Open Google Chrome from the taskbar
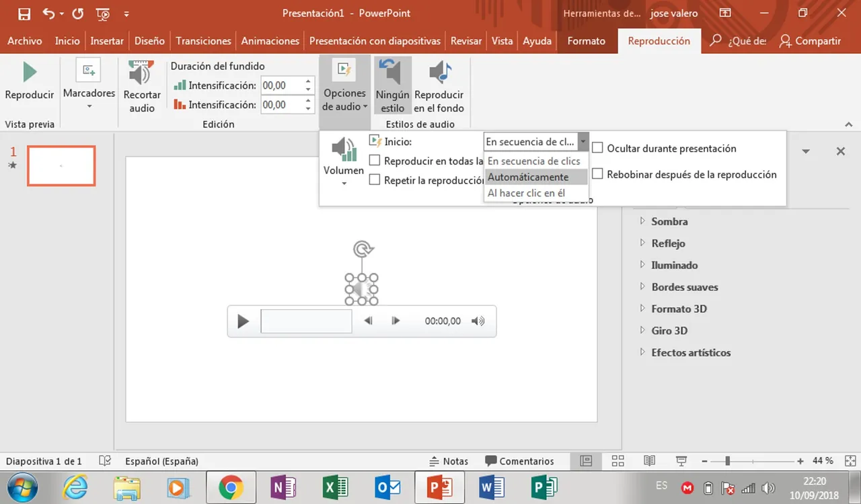The height and width of the screenshot is (504, 861). (231, 487)
